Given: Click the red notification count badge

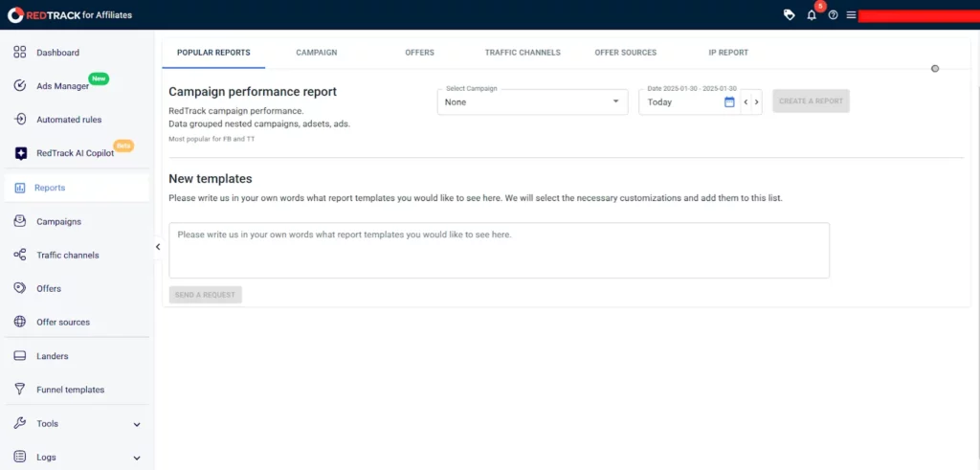Looking at the screenshot, I should coord(820,6).
